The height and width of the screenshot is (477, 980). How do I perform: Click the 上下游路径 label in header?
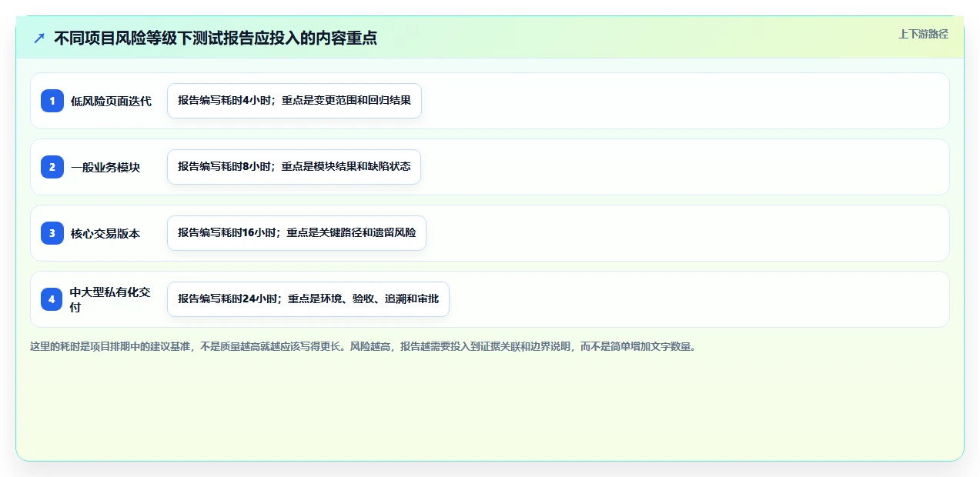coord(923,34)
